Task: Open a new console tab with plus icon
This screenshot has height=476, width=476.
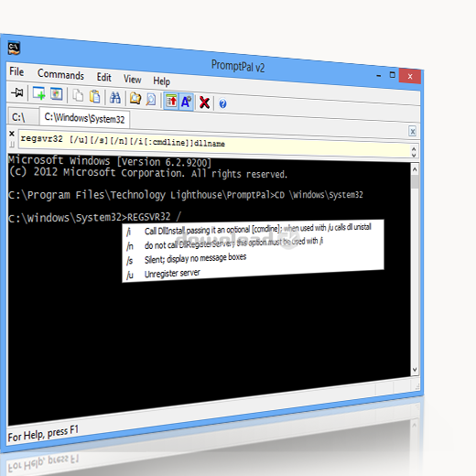Action: click(38, 93)
